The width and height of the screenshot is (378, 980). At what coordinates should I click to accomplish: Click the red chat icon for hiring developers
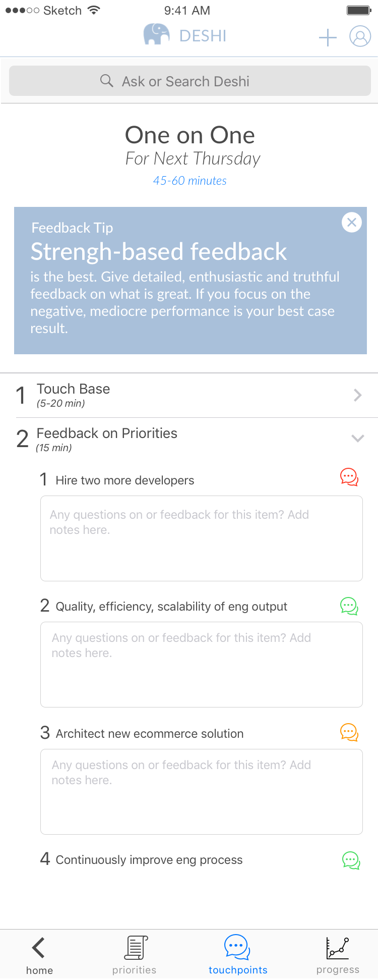[x=349, y=477]
